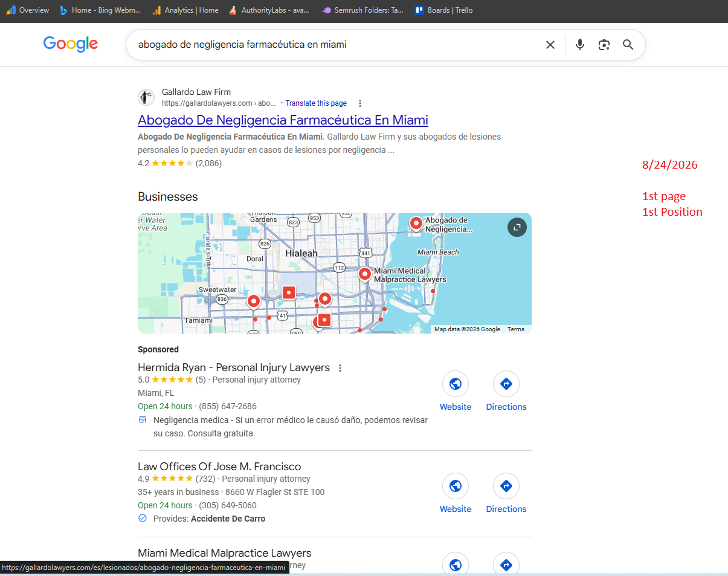Open Jose M. Francisco Website globe icon
Screen dimensions: 728x576
tap(456, 486)
